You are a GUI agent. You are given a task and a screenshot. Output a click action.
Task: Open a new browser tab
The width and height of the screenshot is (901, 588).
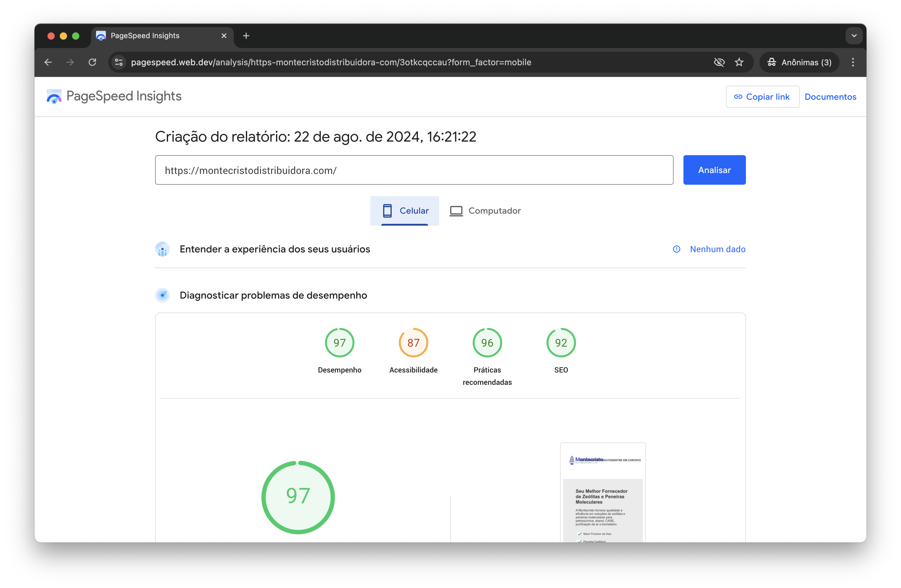pyautogui.click(x=246, y=36)
